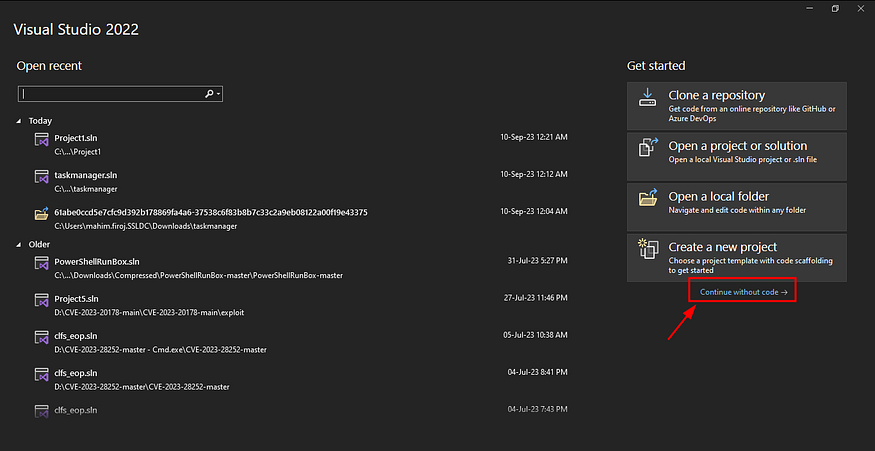875x451 pixels.
Task: Click the clfs_eop.sln icon dated 04-Jul-23 8:41 PM
Action: pos(42,374)
